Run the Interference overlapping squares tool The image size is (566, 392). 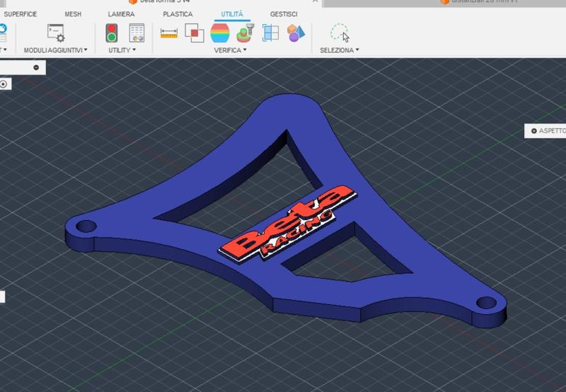194,33
